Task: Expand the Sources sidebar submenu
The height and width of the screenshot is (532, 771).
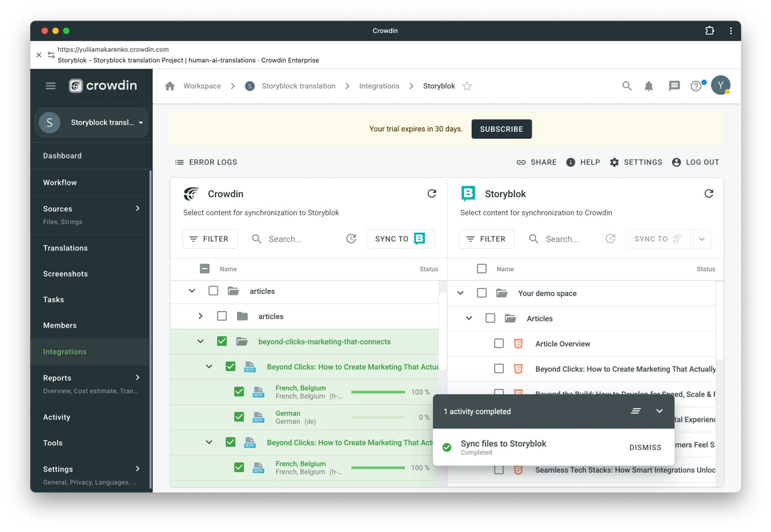Action: click(138, 208)
